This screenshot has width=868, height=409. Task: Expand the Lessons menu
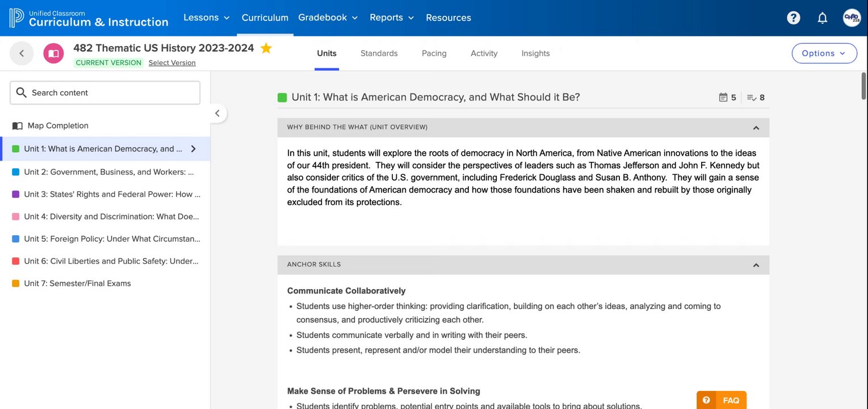(x=206, y=18)
